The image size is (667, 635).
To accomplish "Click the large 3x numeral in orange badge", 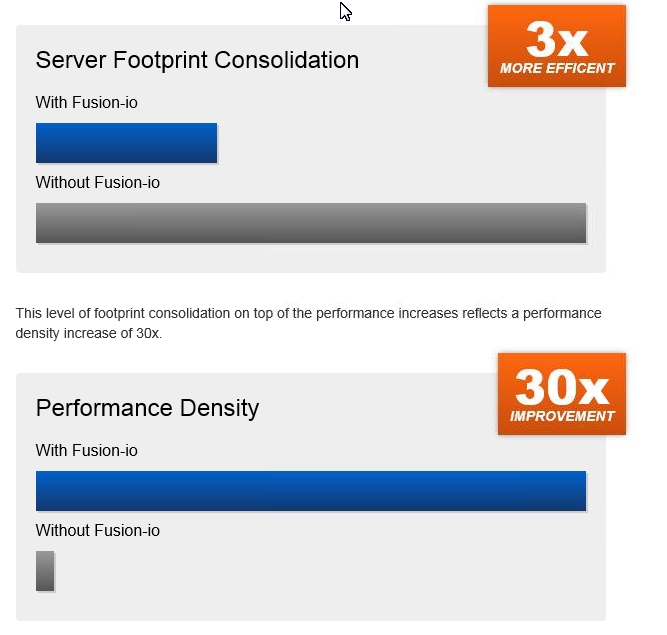I will pos(557,40).
